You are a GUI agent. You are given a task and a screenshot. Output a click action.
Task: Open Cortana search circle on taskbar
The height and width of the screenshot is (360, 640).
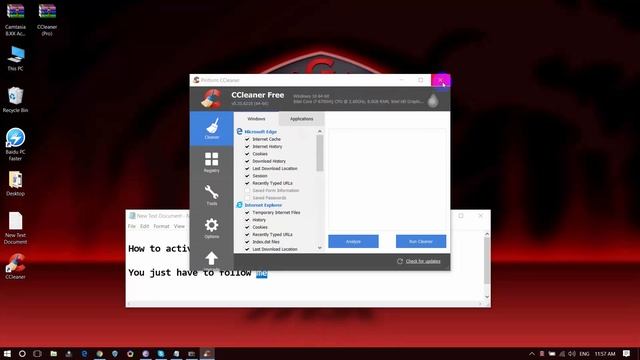point(22,353)
